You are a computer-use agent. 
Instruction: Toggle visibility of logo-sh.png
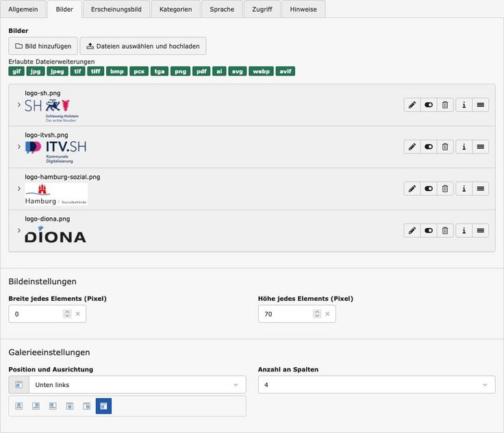(429, 105)
